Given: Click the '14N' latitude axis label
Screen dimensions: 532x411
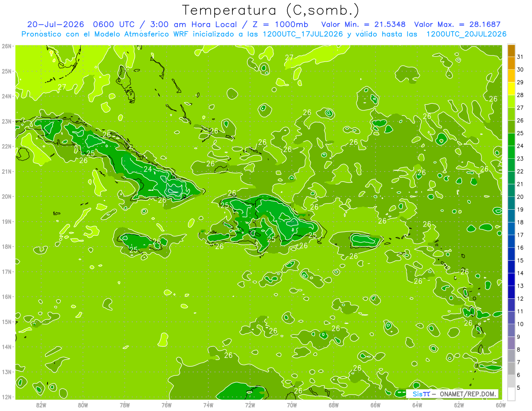Looking at the screenshot, I should pyautogui.click(x=7, y=347).
